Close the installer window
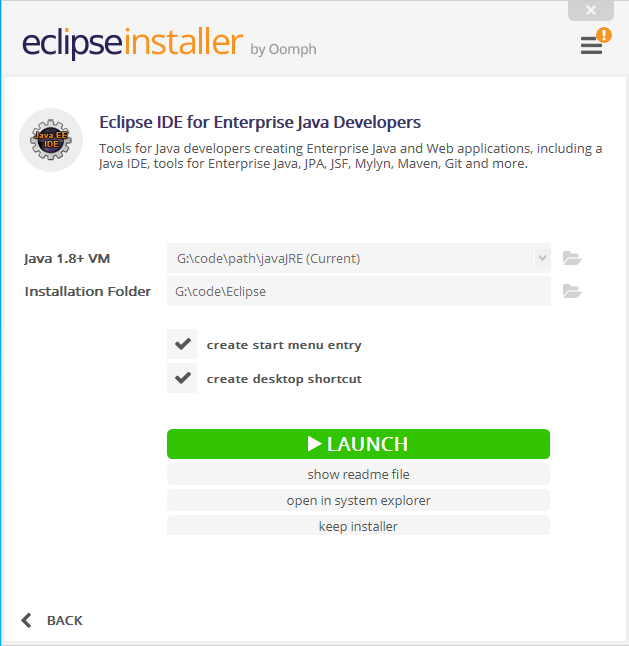The width and height of the screenshot is (629, 646). tap(591, 10)
